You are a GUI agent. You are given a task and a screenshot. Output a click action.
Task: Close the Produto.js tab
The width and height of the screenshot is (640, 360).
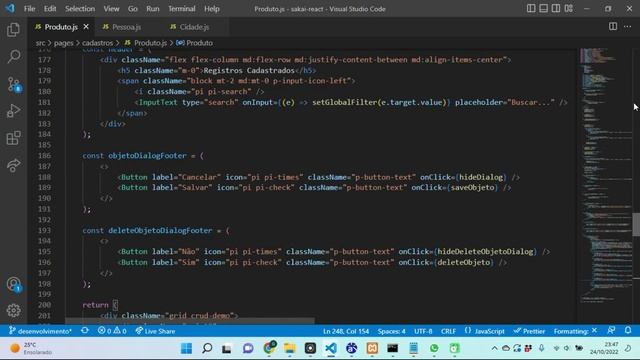pos(86,27)
